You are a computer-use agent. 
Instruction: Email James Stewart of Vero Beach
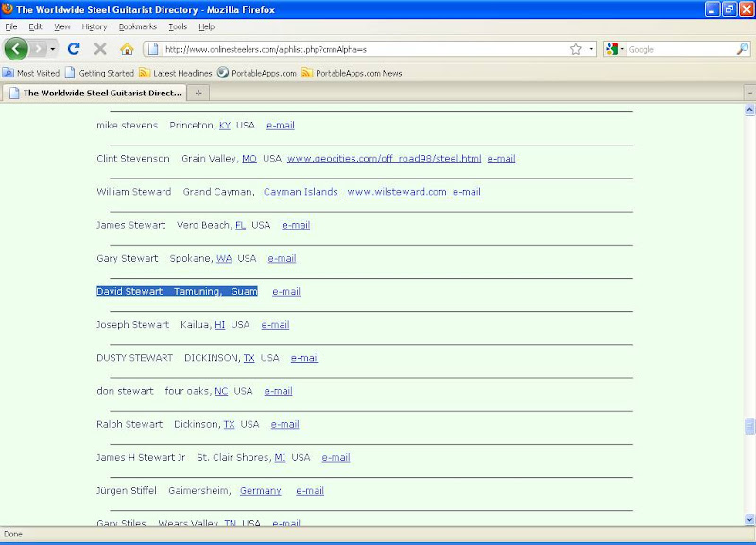(296, 225)
